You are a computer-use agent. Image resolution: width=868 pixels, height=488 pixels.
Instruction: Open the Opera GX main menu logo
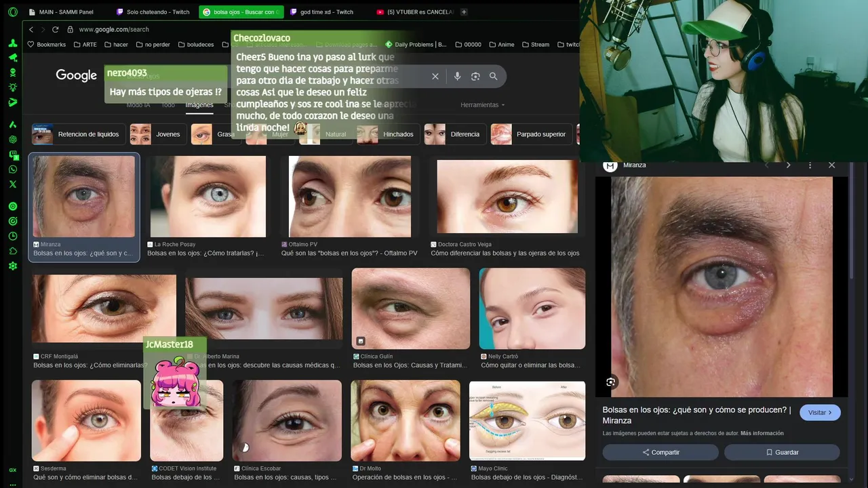[13, 12]
